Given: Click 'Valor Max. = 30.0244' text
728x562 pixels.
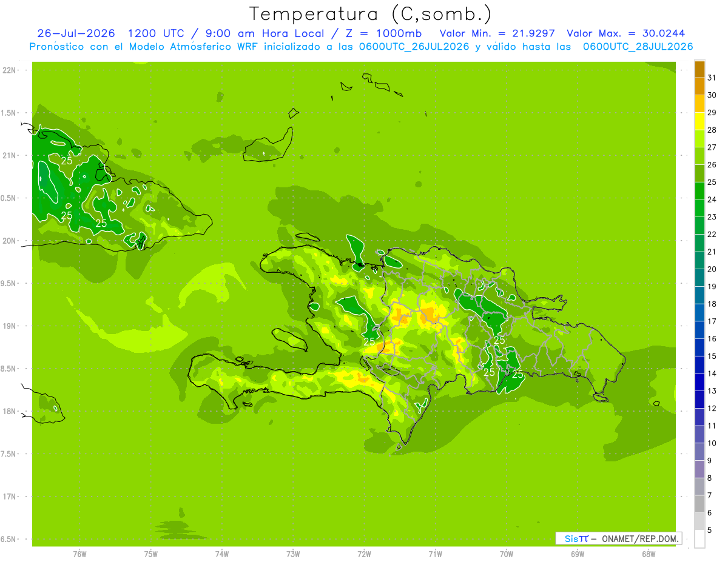Looking at the screenshot, I should [626, 33].
